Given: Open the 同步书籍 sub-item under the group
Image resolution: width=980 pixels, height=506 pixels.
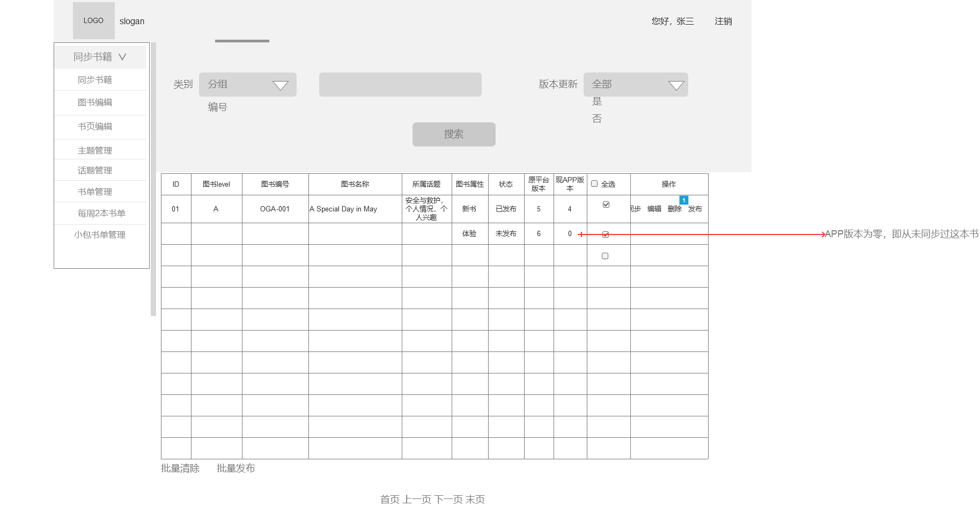Looking at the screenshot, I should 95,79.
